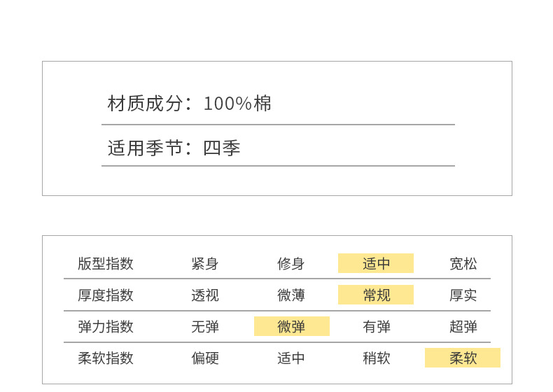Choose 偏硬 softness option
The width and height of the screenshot is (553, 392).
pos(205,358)
